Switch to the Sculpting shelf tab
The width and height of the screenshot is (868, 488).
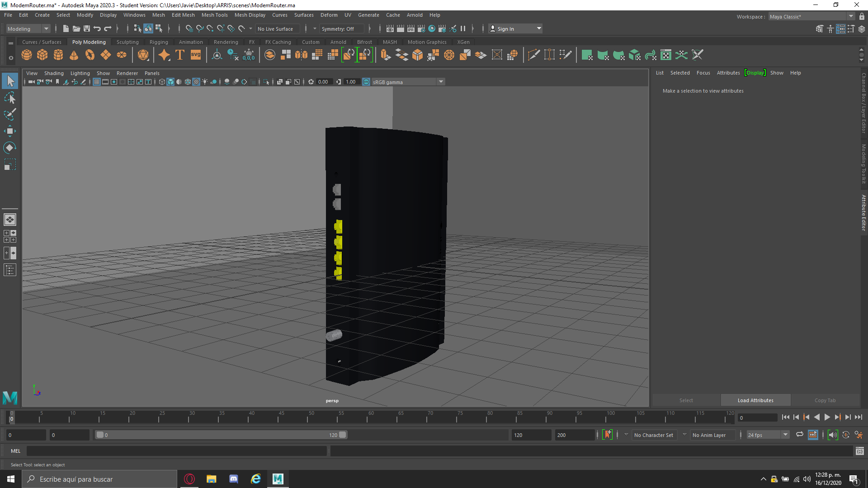127,42
